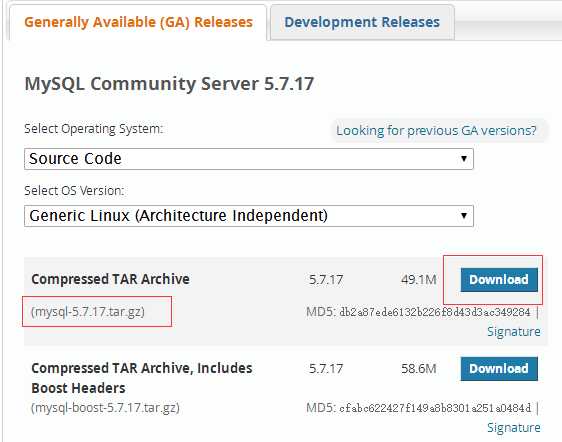Open the Development Releases tab

pyautogui.click(x=362, y=22)
